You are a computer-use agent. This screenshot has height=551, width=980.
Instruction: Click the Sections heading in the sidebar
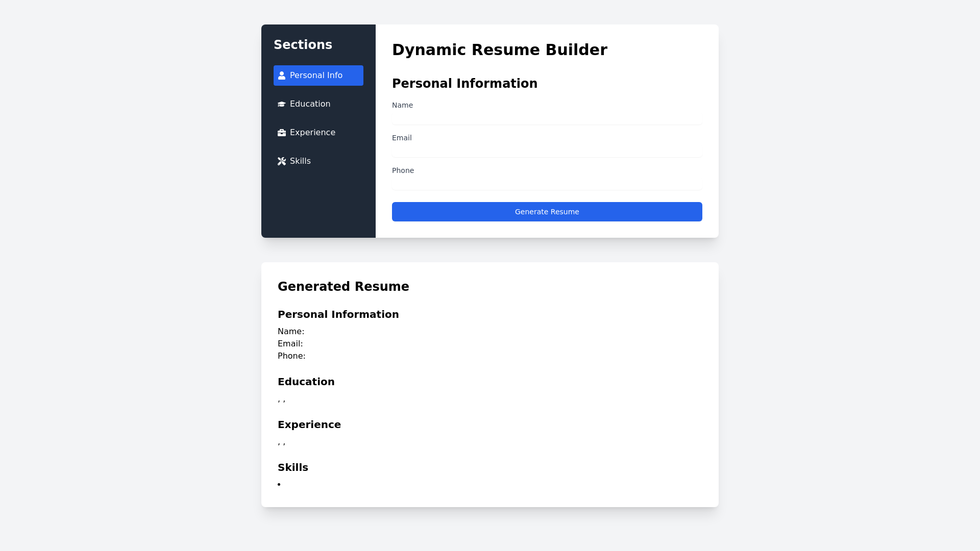point(303,44)
